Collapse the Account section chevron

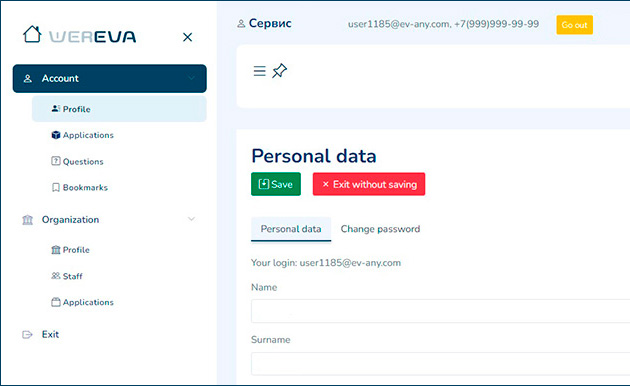tap(191, 78)
